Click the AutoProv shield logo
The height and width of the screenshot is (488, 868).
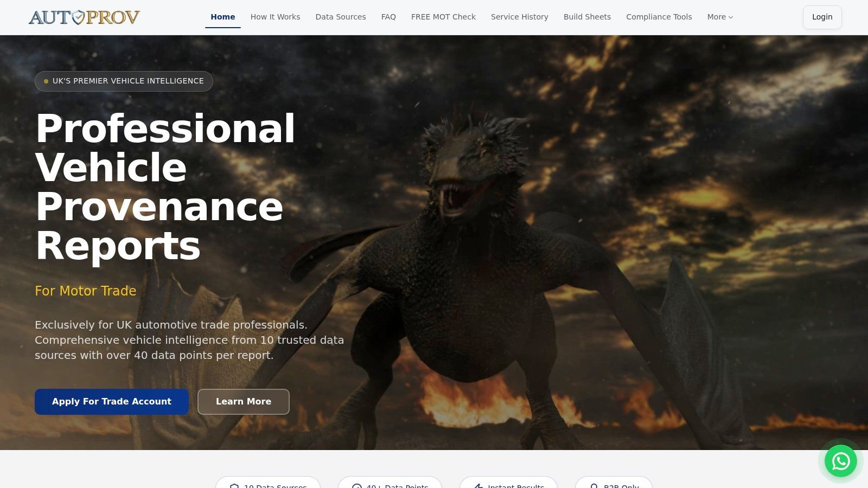84,17
